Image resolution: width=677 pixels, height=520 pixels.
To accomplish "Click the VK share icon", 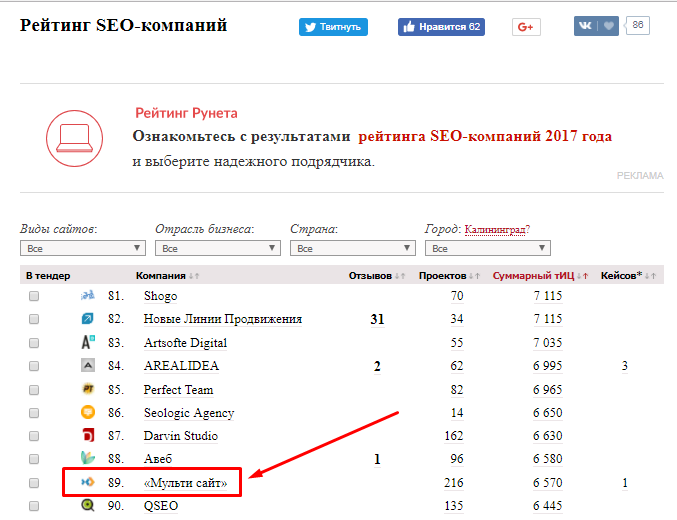I will tap(585, 26).
